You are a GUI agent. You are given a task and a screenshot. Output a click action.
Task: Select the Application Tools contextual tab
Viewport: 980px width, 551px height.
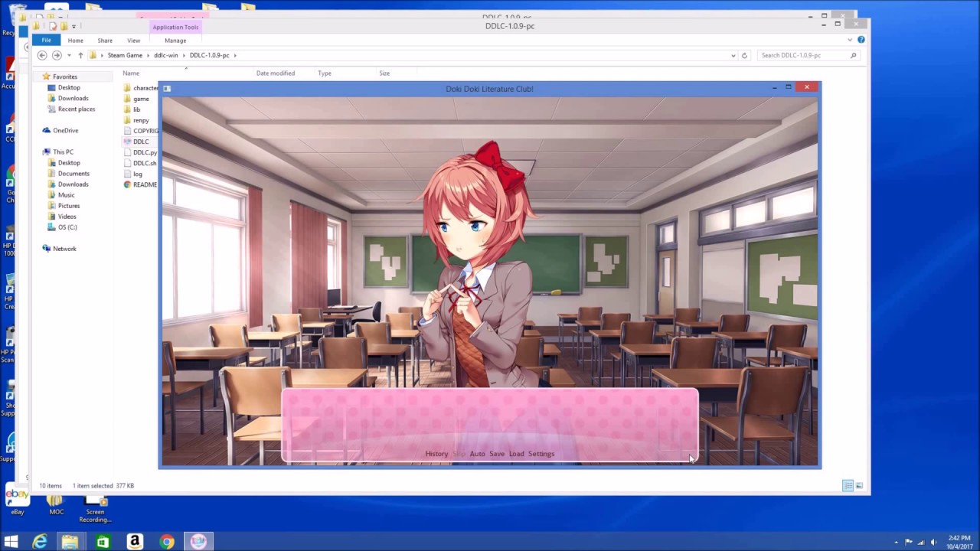click(x=175, y=27)
